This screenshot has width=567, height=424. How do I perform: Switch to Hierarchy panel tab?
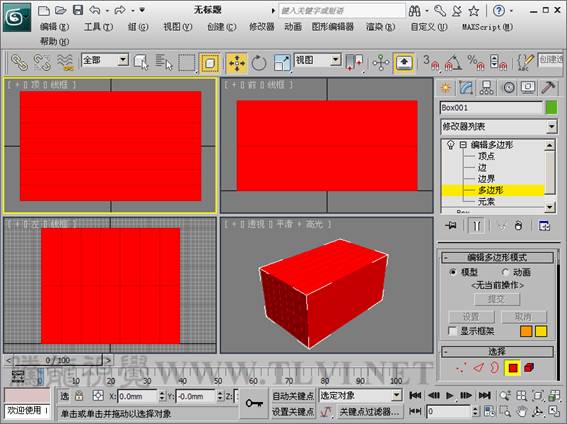pos(487,87)
